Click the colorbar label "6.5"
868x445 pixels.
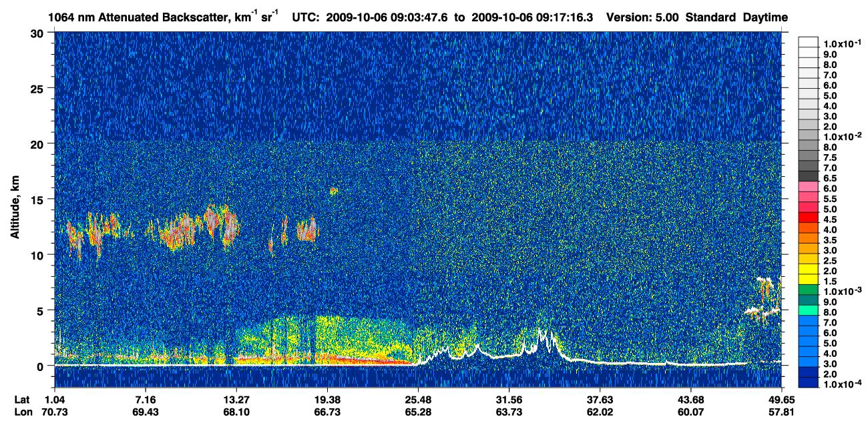pyautogui.click(x=831, y=178)
